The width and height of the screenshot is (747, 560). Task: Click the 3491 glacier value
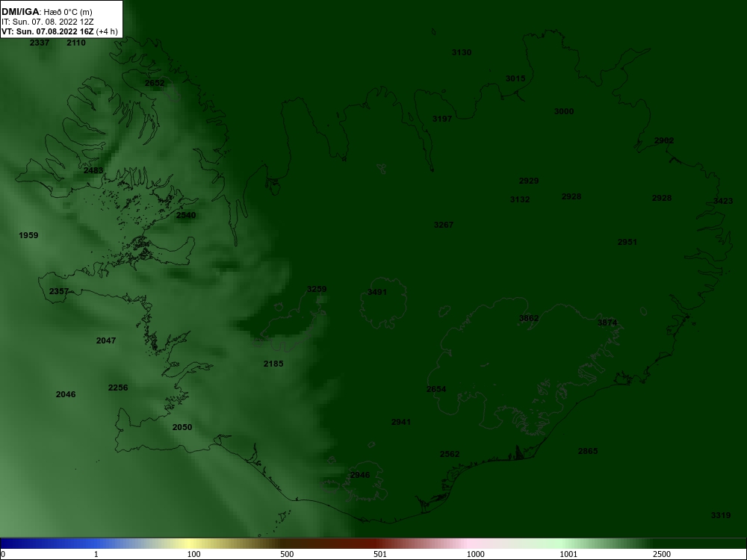pos(377,293)
